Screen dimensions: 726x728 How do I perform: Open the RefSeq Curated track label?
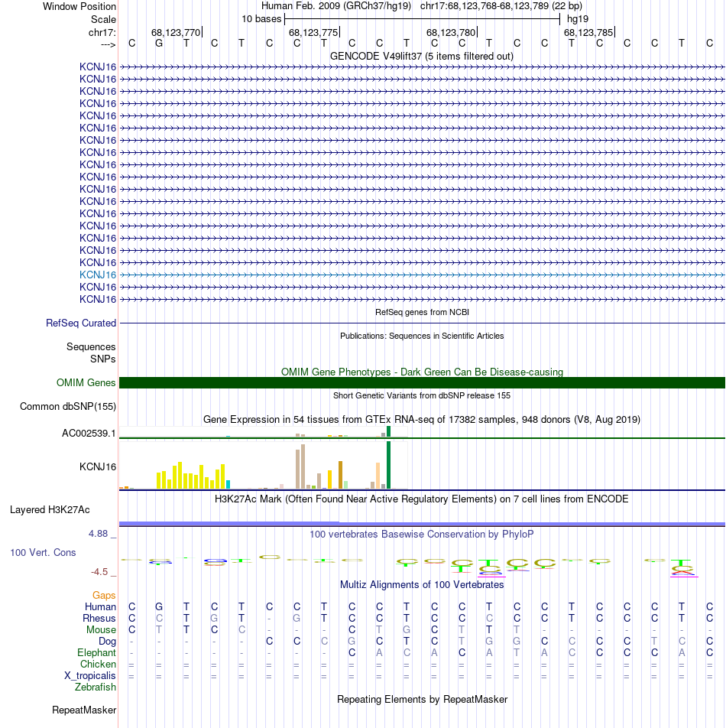[x=81, y=323]
